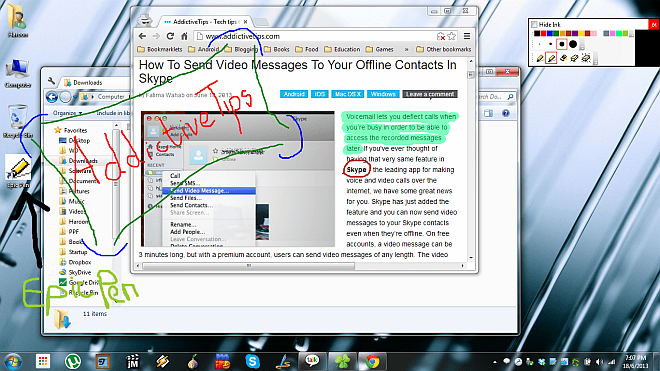
Task: Open the Organize dropdown in Explorer
Action: (x=68, y=113)
